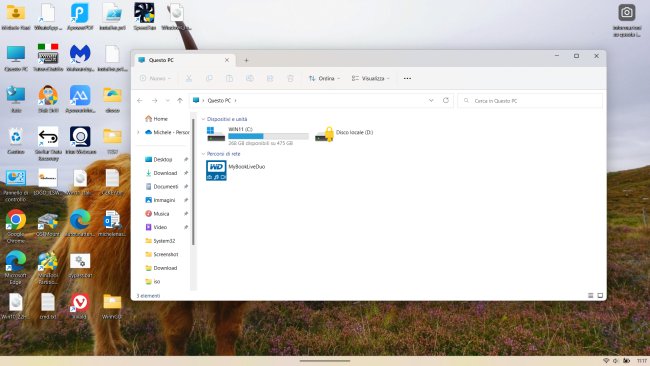Open the three-dots more options menu

tap(407, 78)
